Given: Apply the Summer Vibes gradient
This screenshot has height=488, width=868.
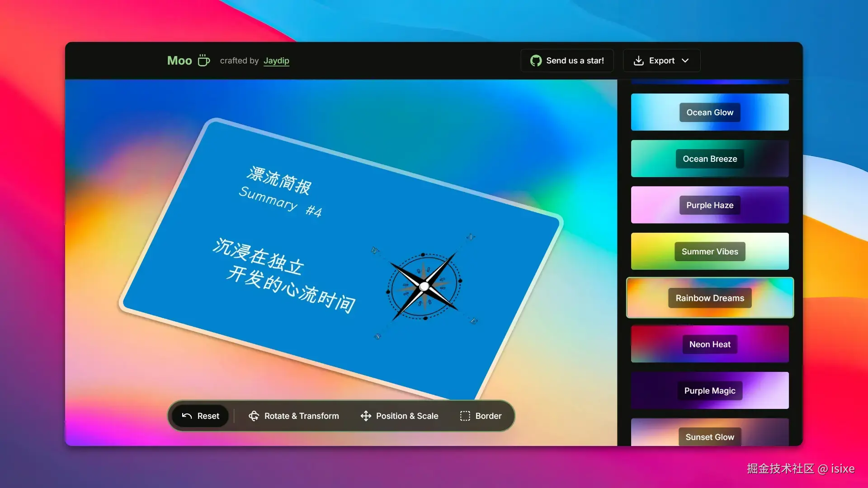Looking at the screenshot, I should 709,251.
